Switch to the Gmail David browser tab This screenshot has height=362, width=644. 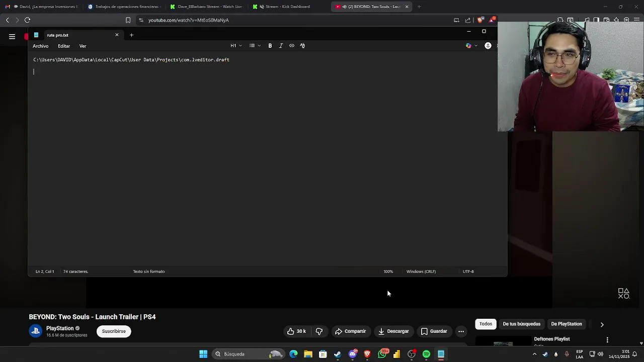click(41, 7)
